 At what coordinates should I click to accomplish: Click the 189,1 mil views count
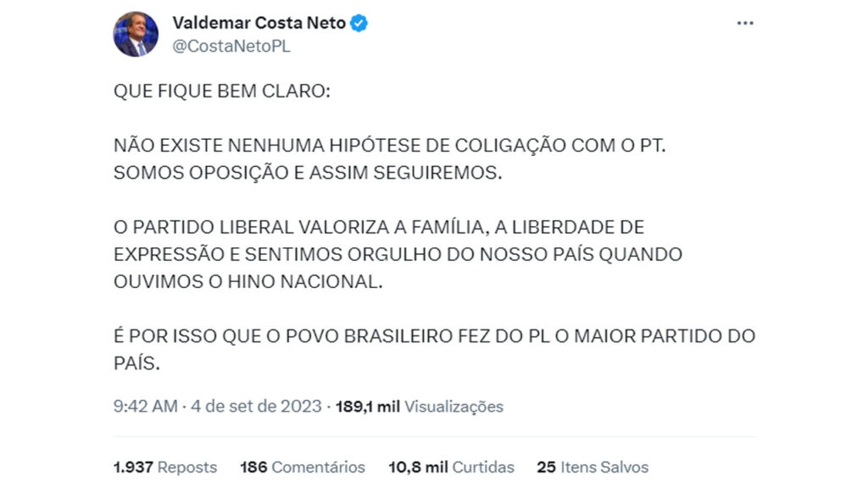368,407
